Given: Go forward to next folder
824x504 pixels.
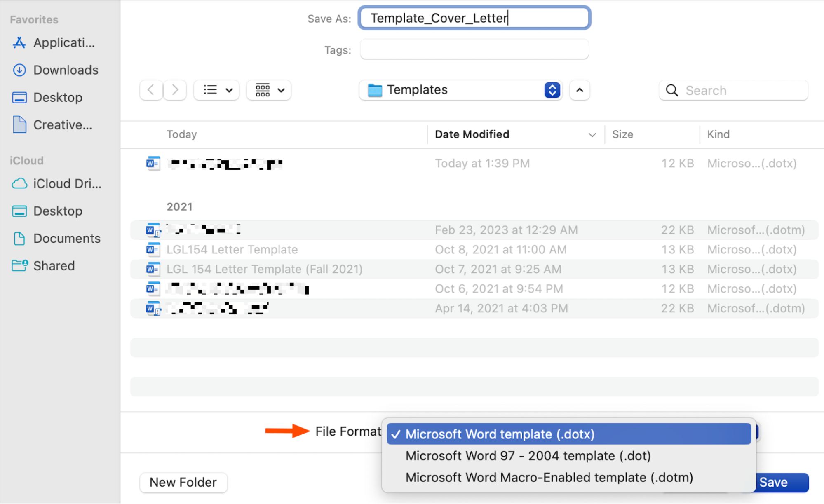Looking at the screenshot, I should (x=175, y=90).
